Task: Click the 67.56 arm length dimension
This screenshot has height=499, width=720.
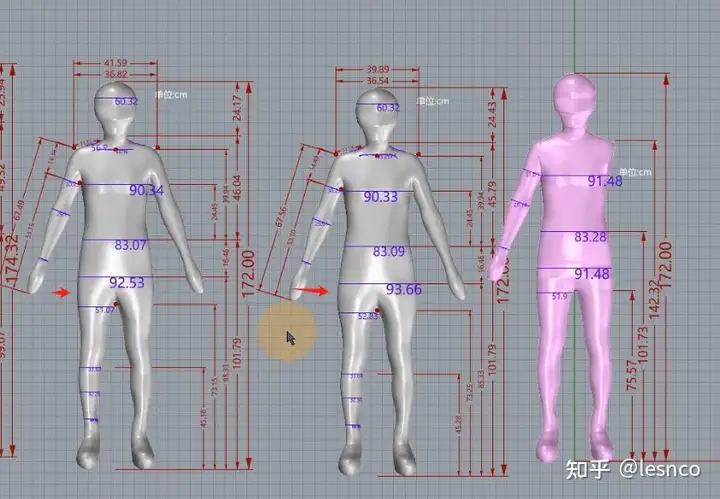Action: coord(281,217)
